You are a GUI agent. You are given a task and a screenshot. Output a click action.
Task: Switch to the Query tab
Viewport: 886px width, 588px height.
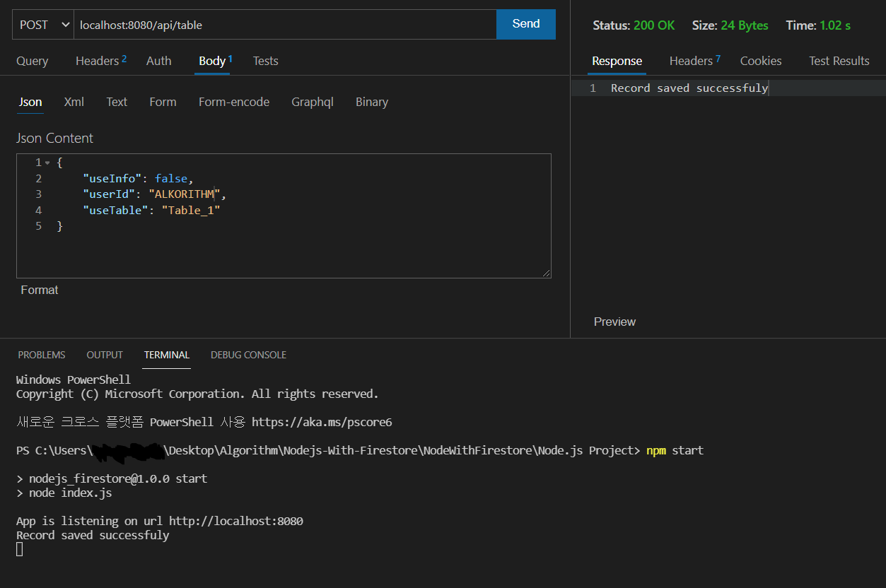click(32, 61)
